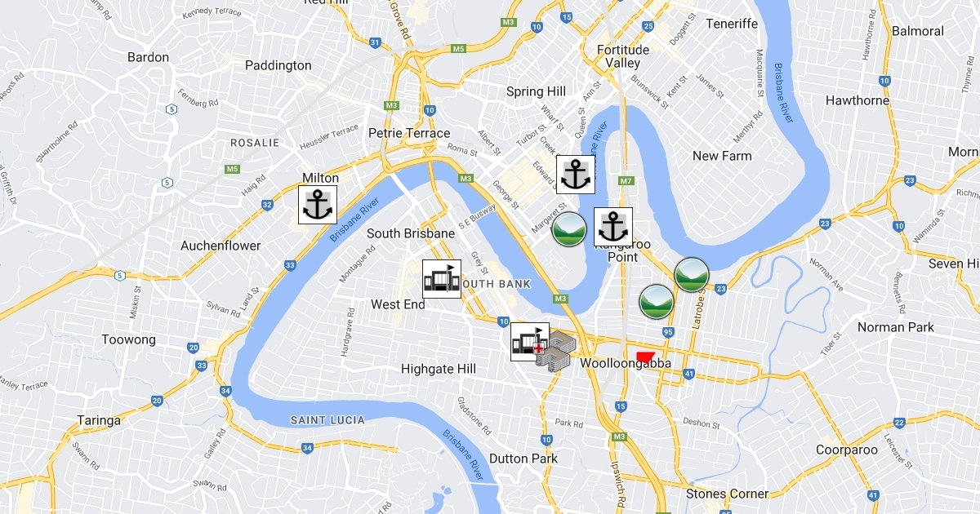The height and width of the screenshot is (514, 980).
Task: Open the school marker near South Bank
Action: click(x=442, y=279)
